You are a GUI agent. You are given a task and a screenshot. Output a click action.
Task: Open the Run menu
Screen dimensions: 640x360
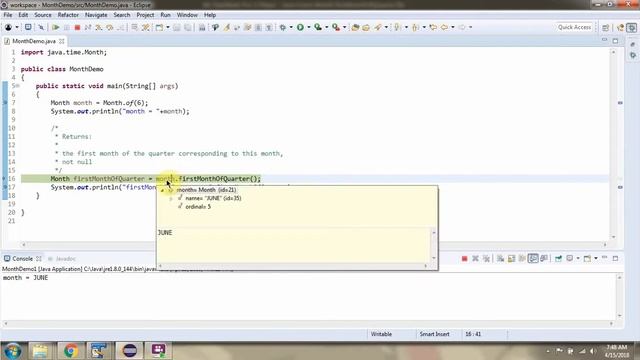click(165, 15)
